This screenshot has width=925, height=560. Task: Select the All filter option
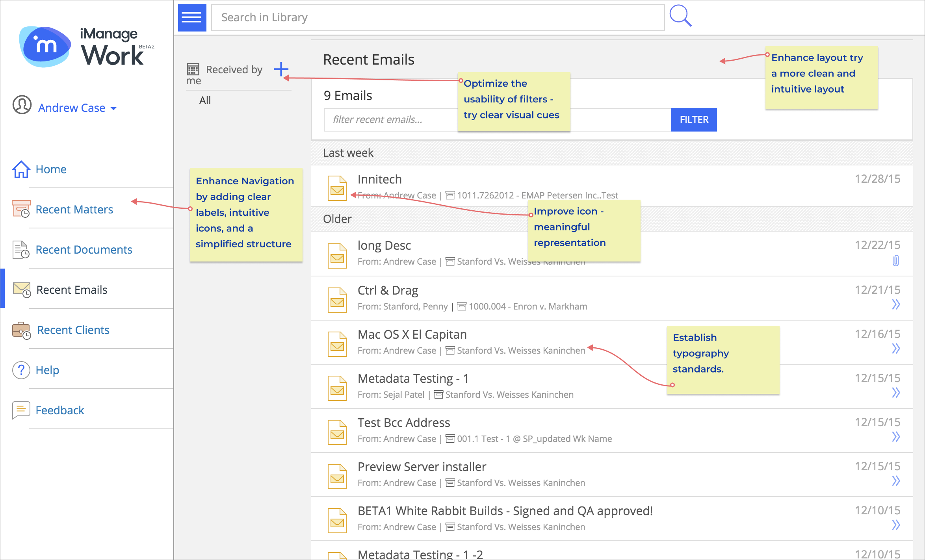point(205,100)
